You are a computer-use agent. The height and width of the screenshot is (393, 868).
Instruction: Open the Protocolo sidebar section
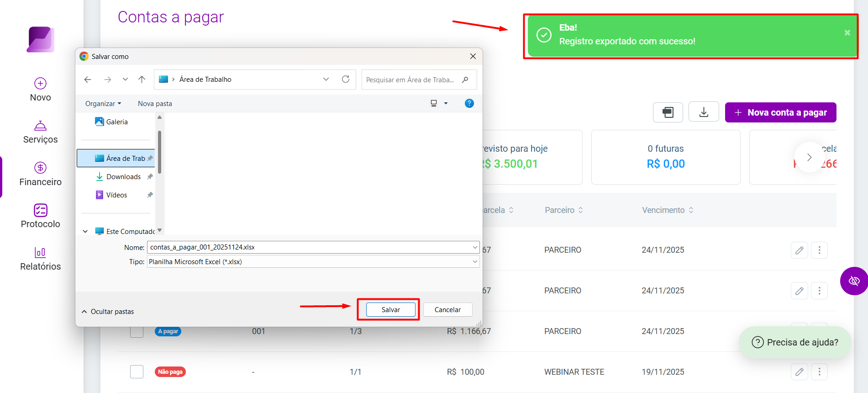tap(40, 216)
